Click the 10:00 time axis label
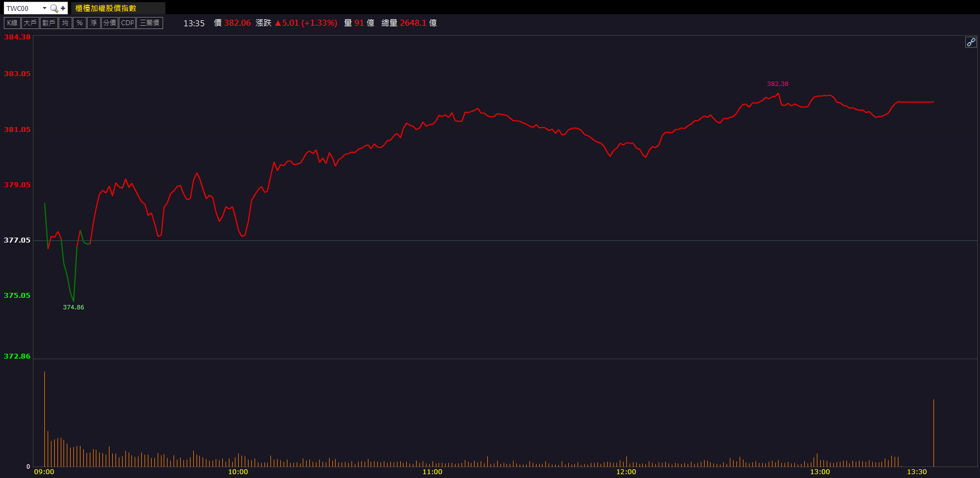 tap(238, 472)
